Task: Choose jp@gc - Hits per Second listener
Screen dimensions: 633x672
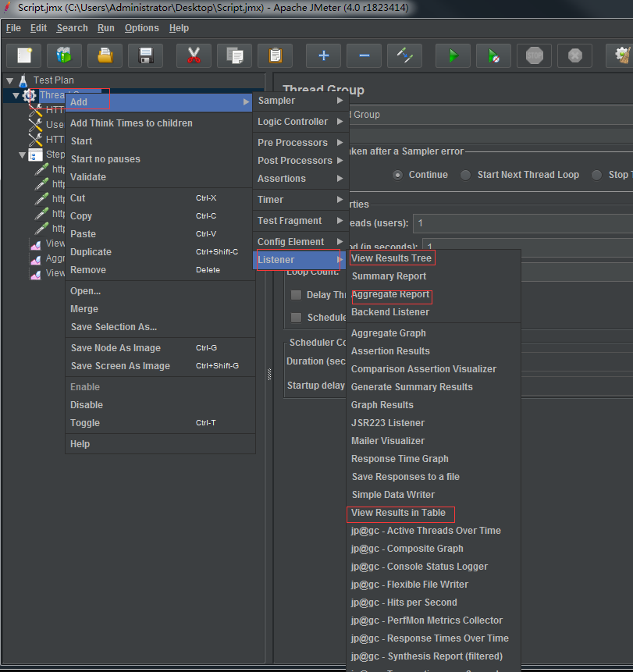Action: pos(434,603)
